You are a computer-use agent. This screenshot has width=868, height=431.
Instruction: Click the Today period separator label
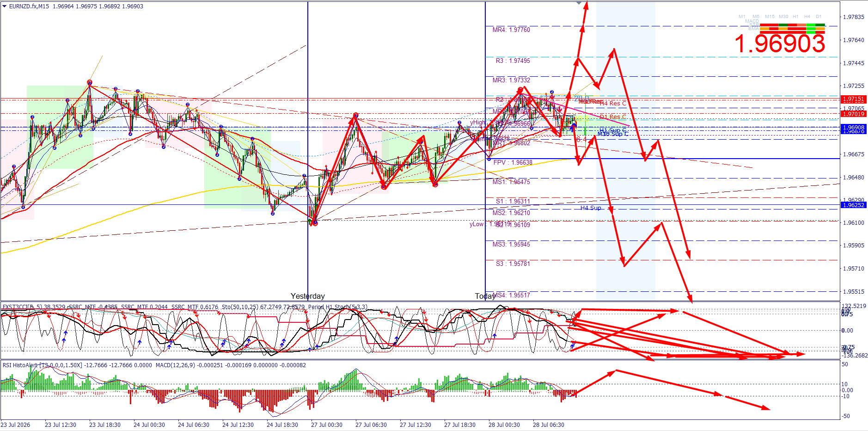pos(485,296)
